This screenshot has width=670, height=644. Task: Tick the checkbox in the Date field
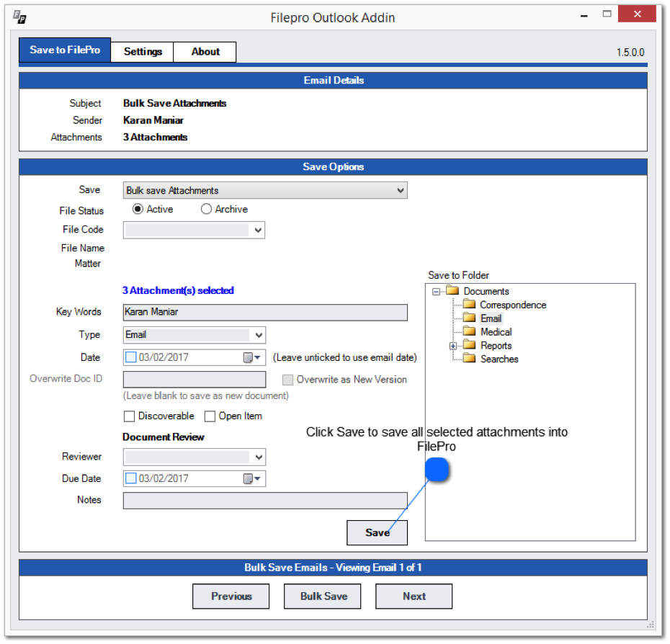tap(131, 357)
